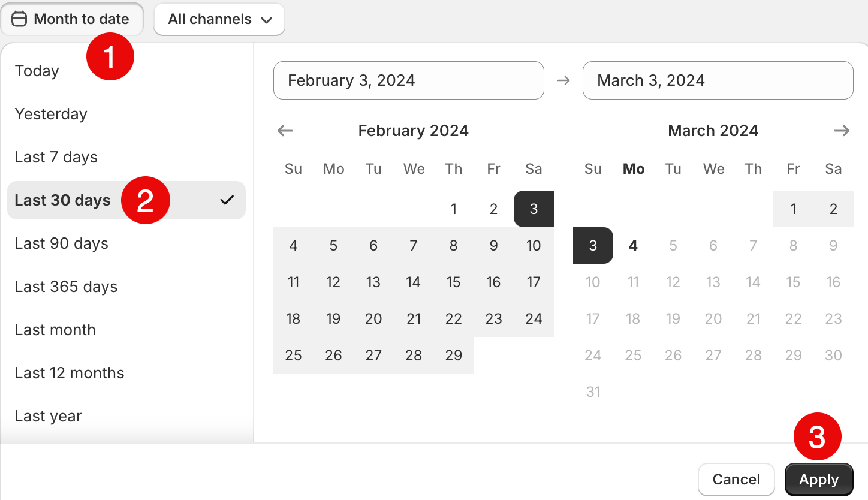Open the All channels dropdown
Screen dimensions: 868x500
click(x=219, y=19)
